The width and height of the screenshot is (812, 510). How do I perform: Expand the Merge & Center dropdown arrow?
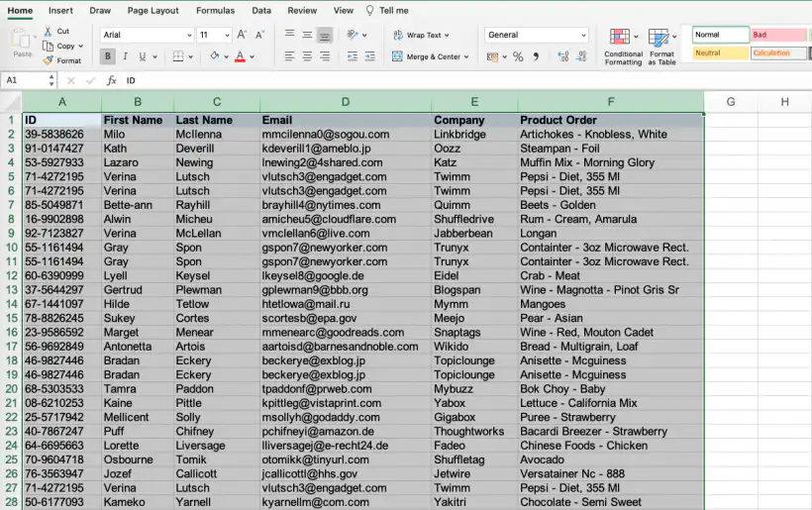pos(466,57)
